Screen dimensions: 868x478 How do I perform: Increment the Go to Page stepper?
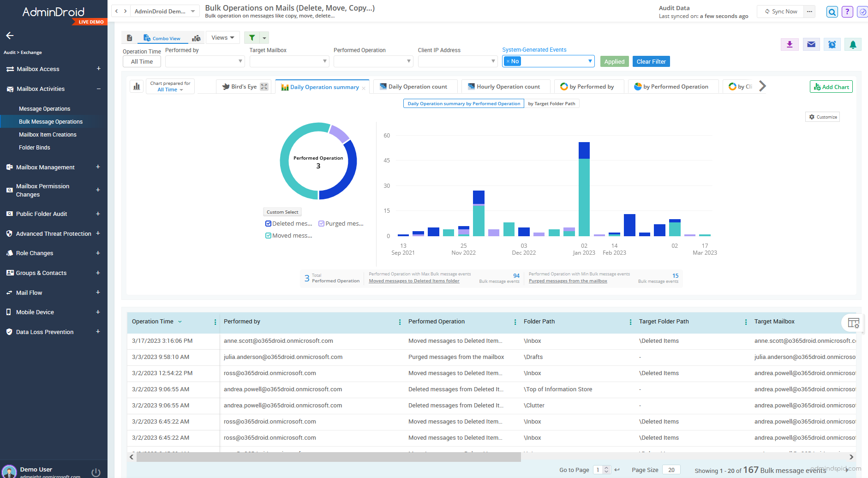point(607,467)
